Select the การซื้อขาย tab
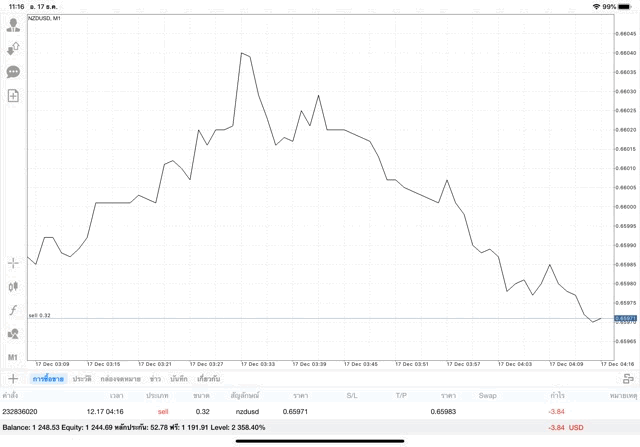The width and height of the screenshot is (640, 447). click(48, 379)
